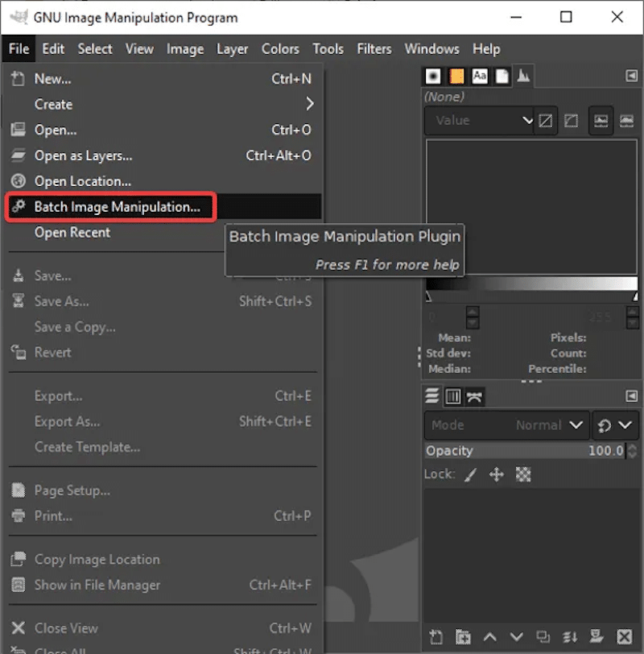Open the Edit menu
The width and height of the screenshot is (644, 654).
tap(53, 49)
